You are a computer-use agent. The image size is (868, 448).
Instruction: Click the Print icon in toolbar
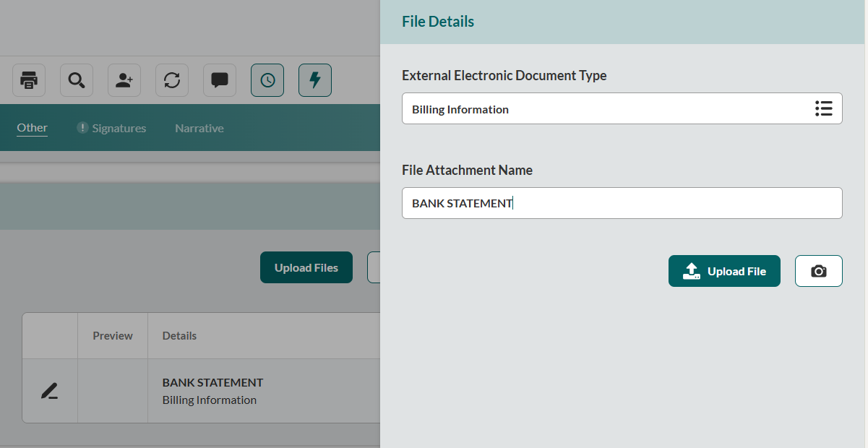click(x=29, y=80)
